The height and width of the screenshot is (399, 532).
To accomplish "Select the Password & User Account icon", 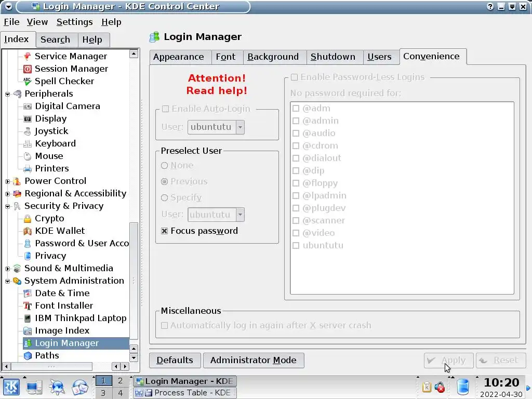I will pos(27,244).
